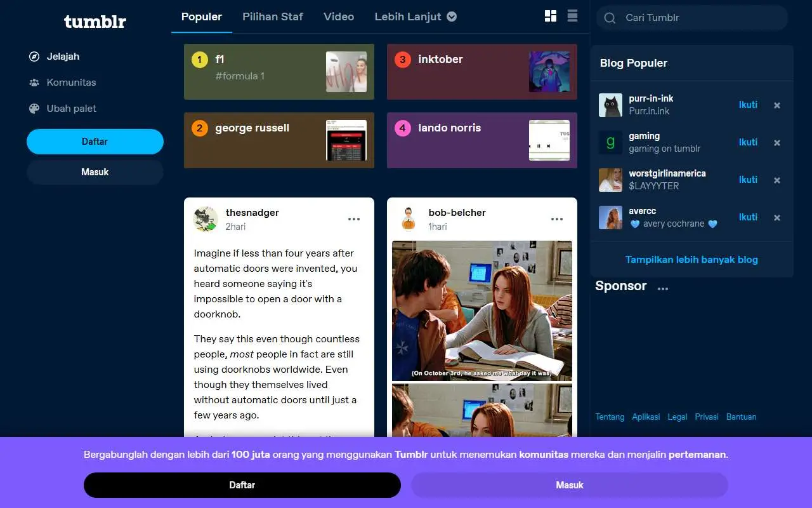The height and width of the screenshot is (508, 812).
Task: Open the inktober trending thumbnail
Action: point(549,72)
